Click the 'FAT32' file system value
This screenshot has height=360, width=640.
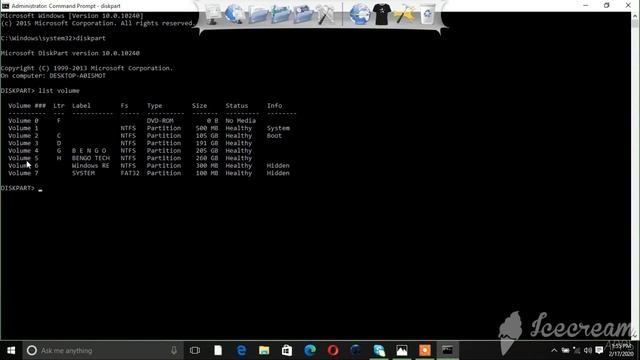pyautogui.click(x=130, y=173)
